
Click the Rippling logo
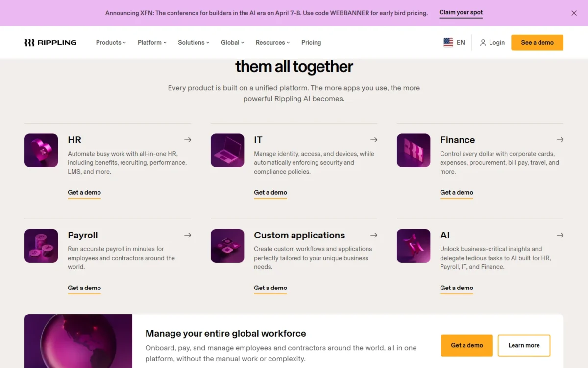[x=50, y=43]
